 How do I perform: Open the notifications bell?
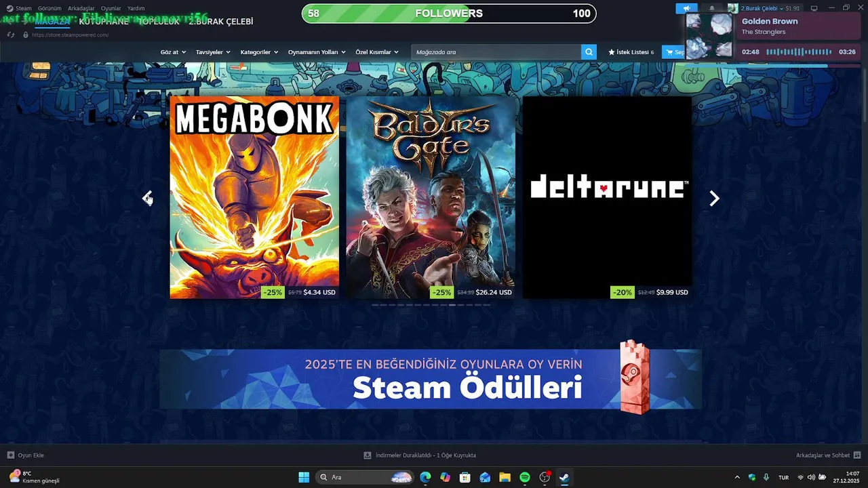[711, 8]
